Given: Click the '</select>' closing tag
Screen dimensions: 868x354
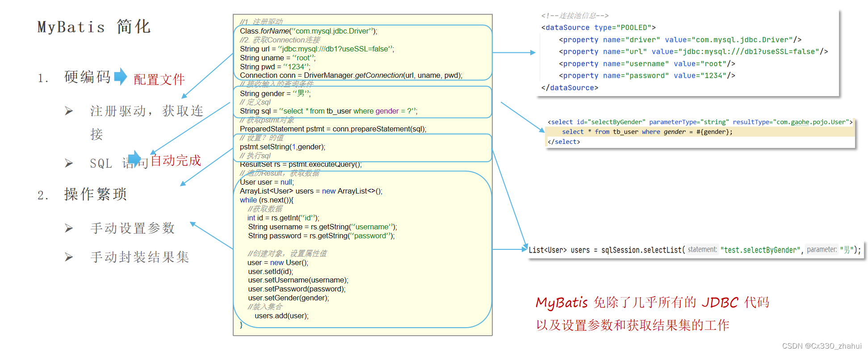Looking at the screenshot, I should pos(564,142).
